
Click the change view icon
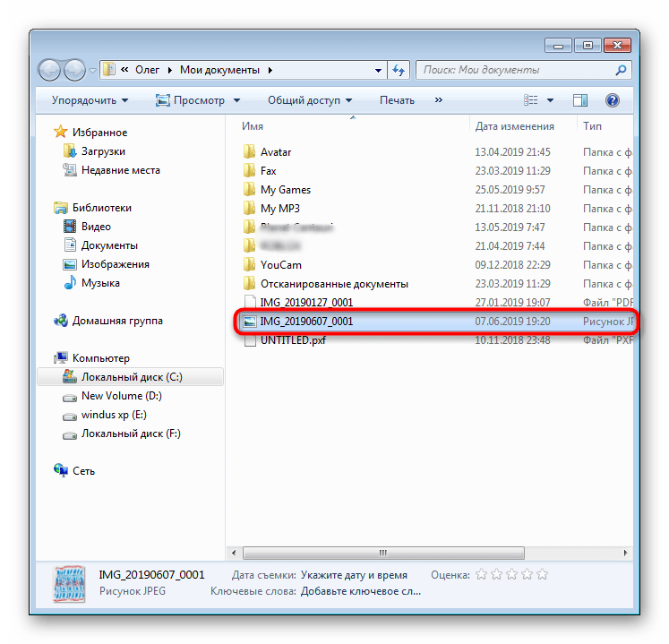(x=531, y=100)
